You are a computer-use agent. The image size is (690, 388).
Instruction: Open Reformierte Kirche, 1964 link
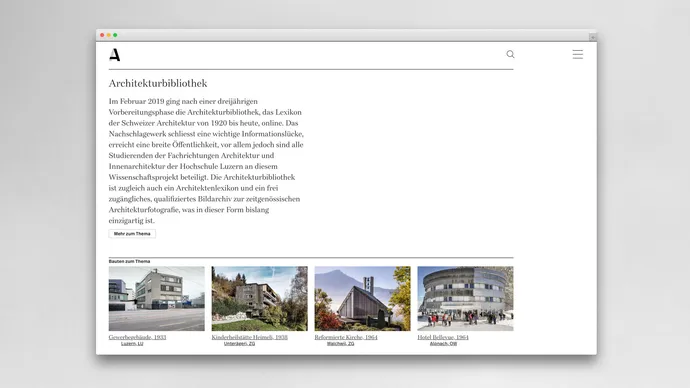coord(346,337)
